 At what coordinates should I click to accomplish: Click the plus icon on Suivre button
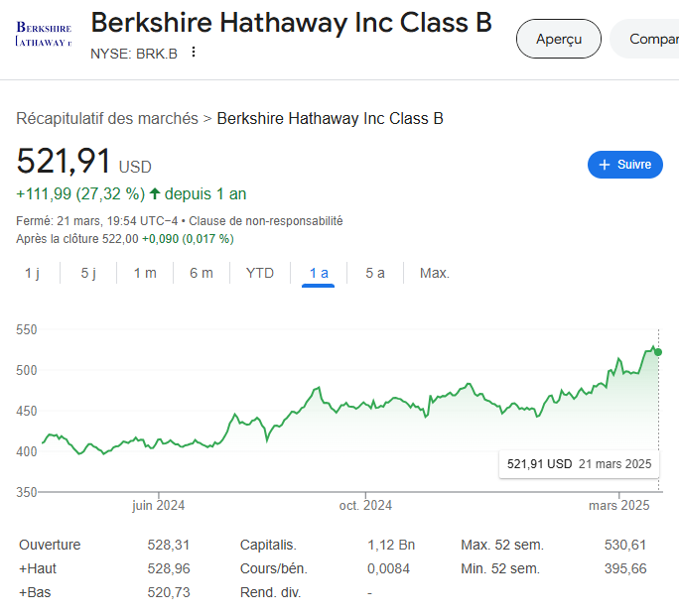(605, 165)
